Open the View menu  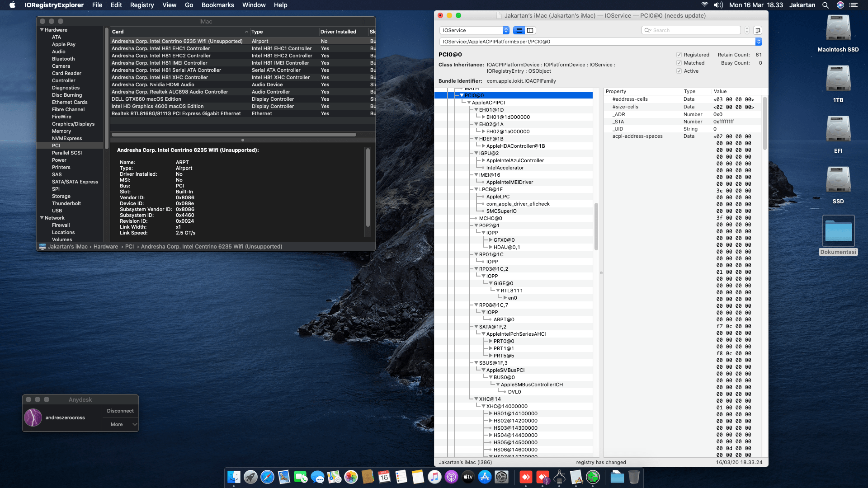point(169,5)
